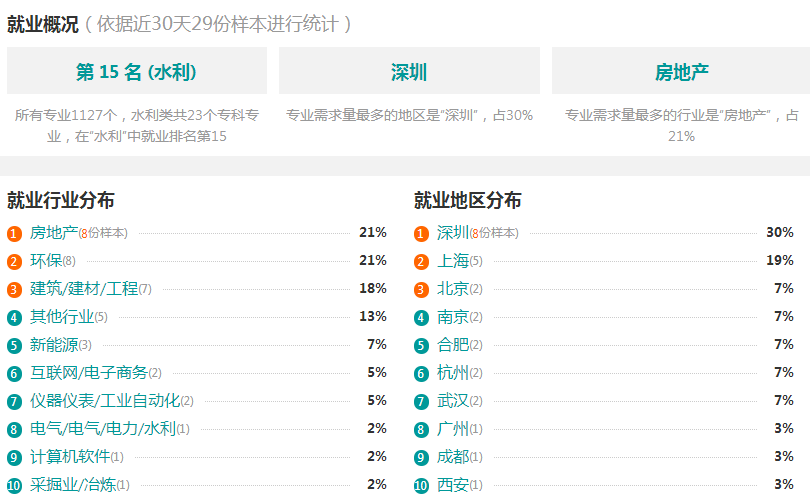Image resolution: width=810 pixels, height=503 pixels.
Task: Click rank badge 6 beside 杭州
Action: click(422, 373)
